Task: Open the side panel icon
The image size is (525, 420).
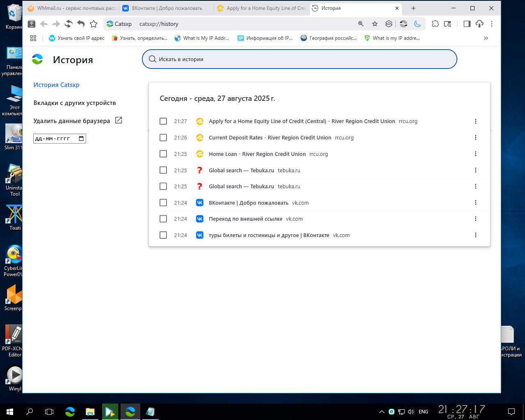Action: point(467,24)
